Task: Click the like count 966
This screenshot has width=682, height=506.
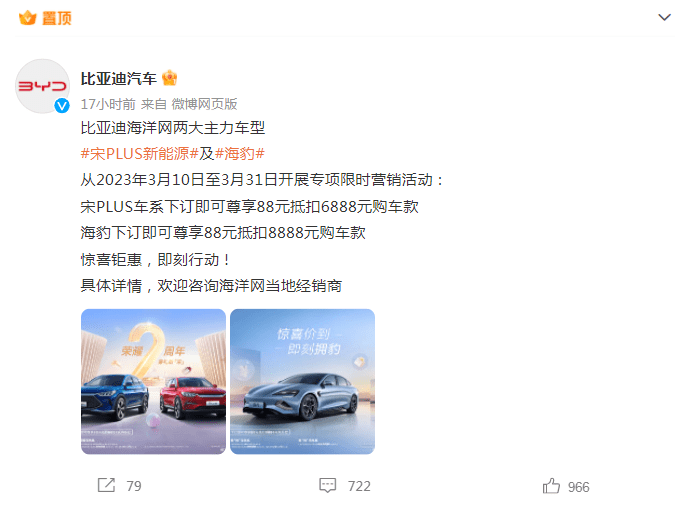Action: [x=578, y=487]
